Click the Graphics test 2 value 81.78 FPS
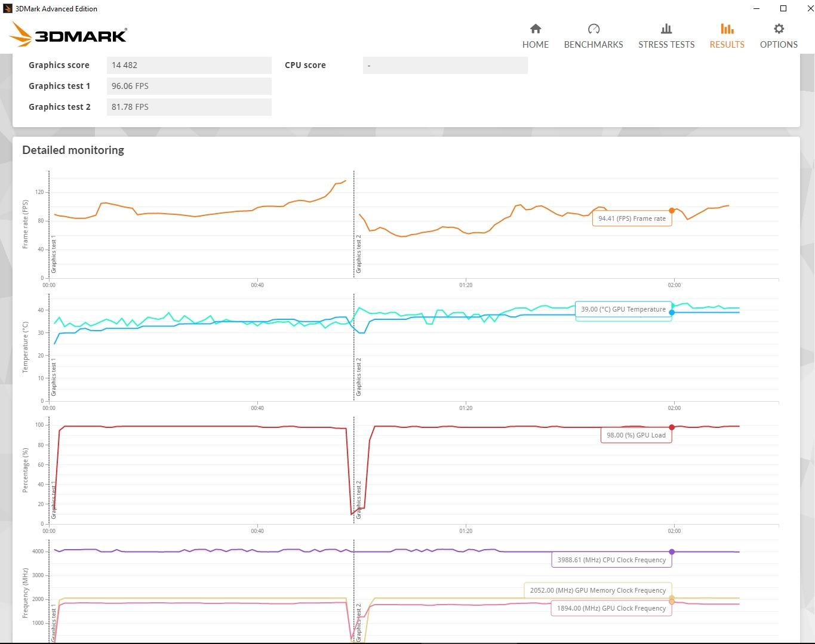 pyautogui.click(x=189, y=107)
